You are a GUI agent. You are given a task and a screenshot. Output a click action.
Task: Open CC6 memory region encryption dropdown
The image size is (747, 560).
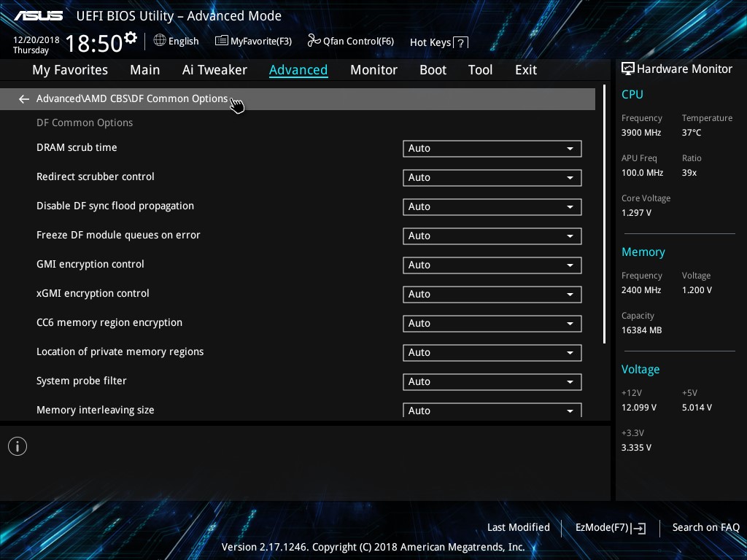(492, 323)
